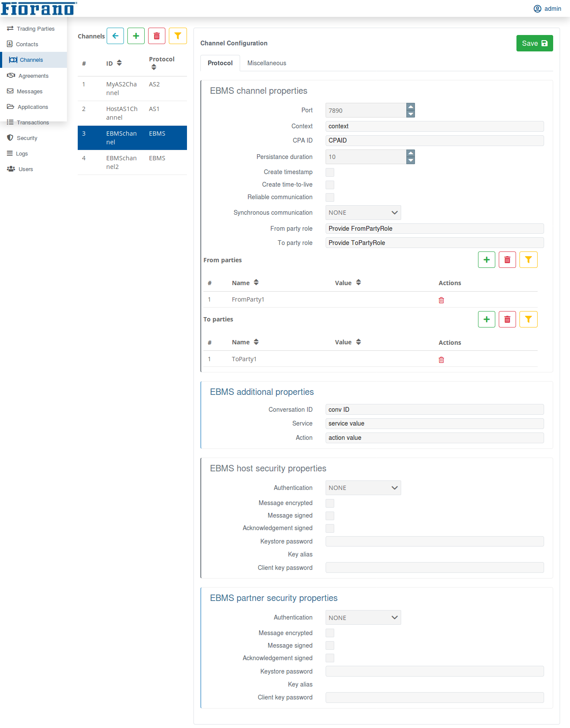Add a new channel with plus icon
Screen dimensions: 570x728
136,36
